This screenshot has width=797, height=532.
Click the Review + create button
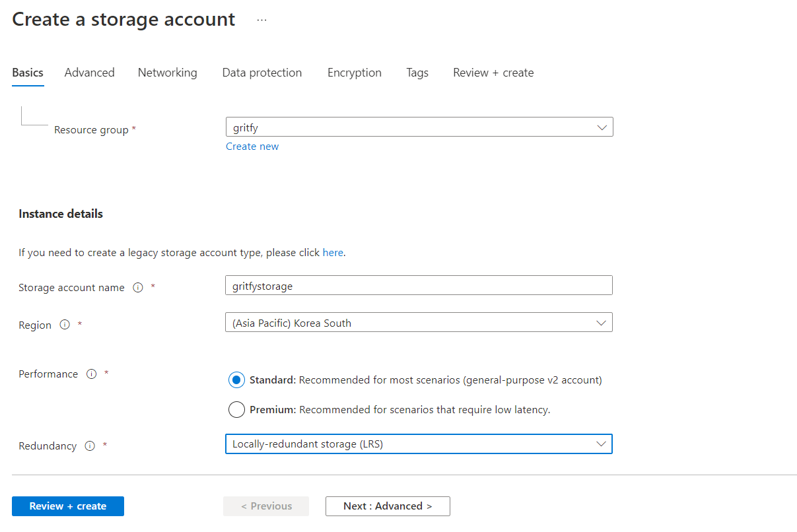[67, 506]
